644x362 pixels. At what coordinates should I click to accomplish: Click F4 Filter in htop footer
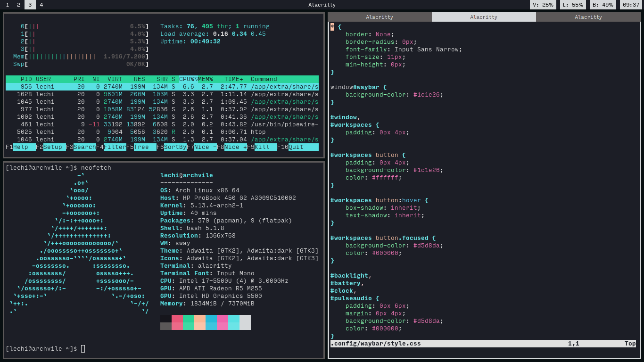[111, 147]
